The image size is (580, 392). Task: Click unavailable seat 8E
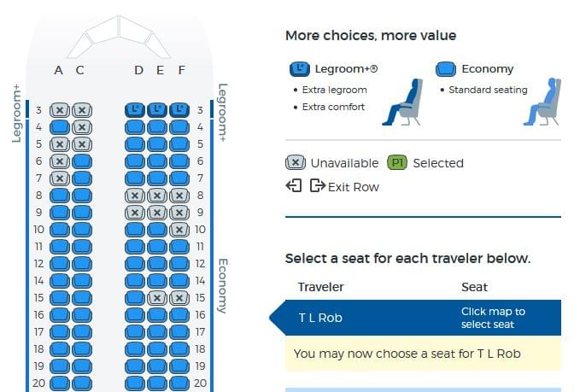(x=157, y=196)
